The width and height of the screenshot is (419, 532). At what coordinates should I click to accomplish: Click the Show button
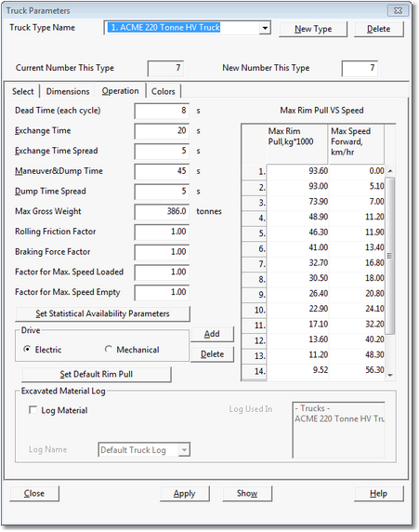coord(247,494)
